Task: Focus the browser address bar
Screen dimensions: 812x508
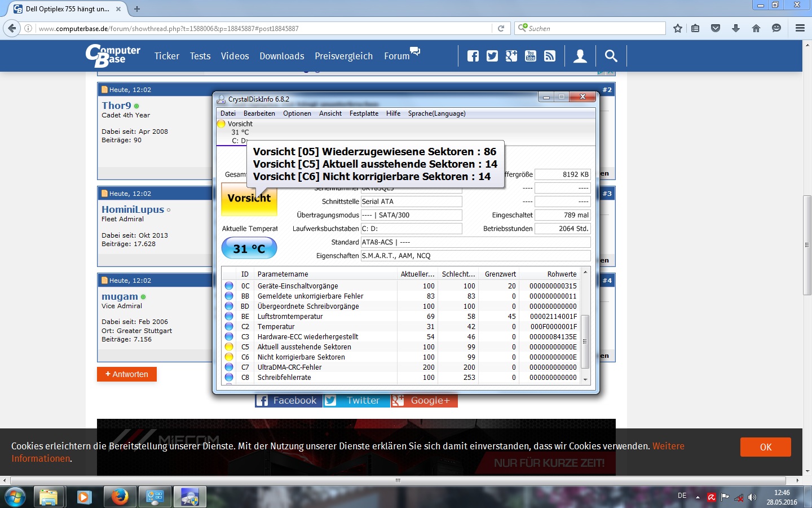Action: tap(262, 28)
